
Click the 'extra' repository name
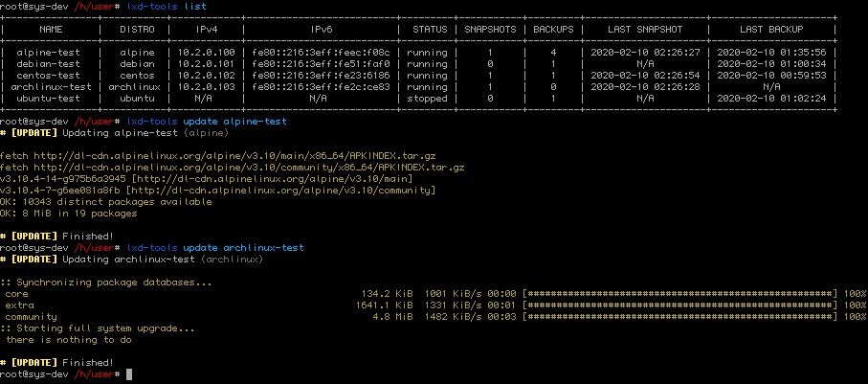tap(19, 305)
